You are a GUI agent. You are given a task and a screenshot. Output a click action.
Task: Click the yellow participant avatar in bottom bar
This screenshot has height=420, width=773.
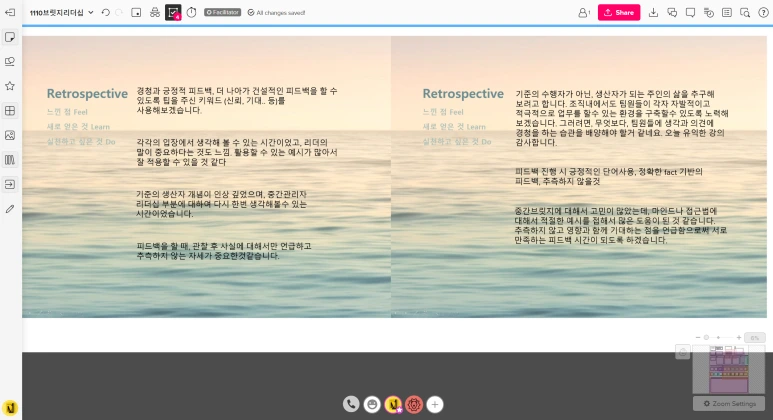393,404
